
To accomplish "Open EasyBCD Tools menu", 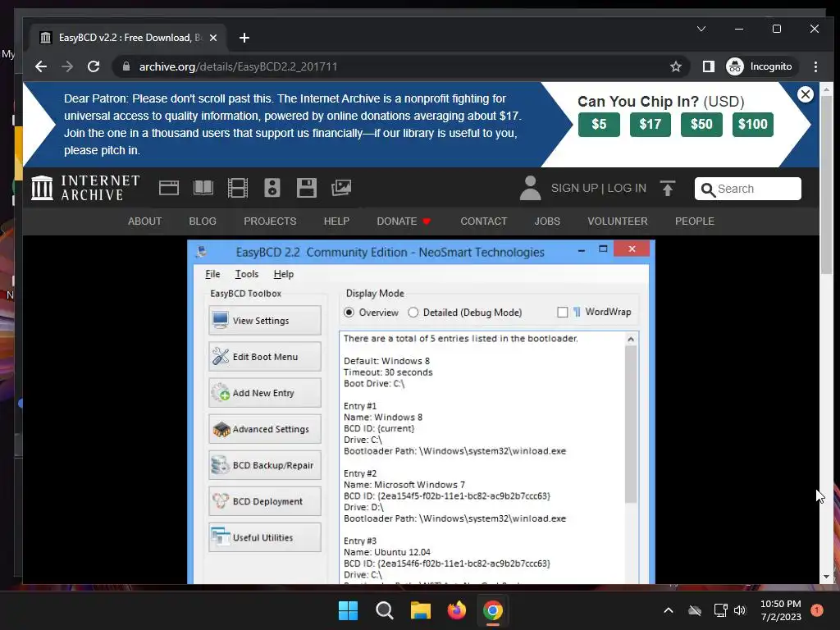I will tap(246, 274).
